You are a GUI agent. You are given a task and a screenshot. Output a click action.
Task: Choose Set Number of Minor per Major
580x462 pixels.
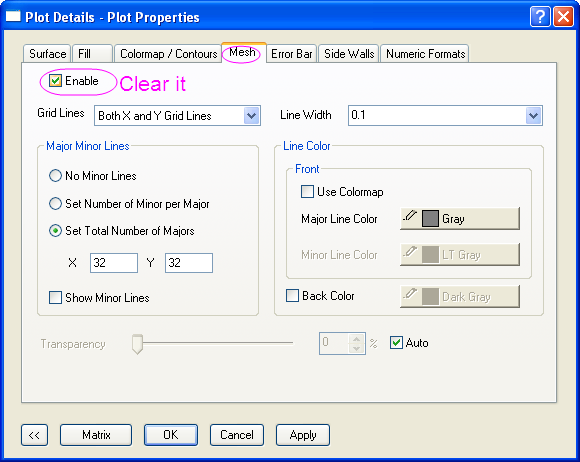(x=55, y=203)
